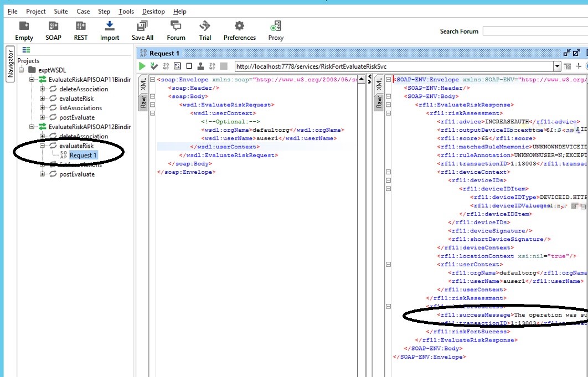This screenshot has width=588, height=377.
Task: Switch request editor to Raw view
Action: click(x=143, y=102)
